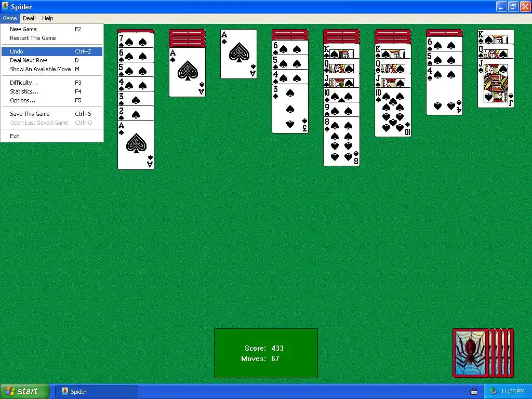This screenshot has width=532, height=399.
Task: Minimize the Spider window
Action: point(501,6)
